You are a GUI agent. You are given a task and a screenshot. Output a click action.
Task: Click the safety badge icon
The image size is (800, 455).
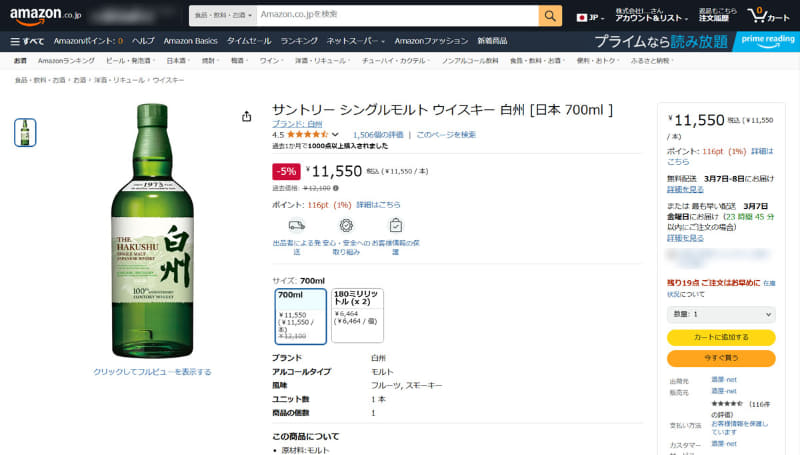point(346,225)
